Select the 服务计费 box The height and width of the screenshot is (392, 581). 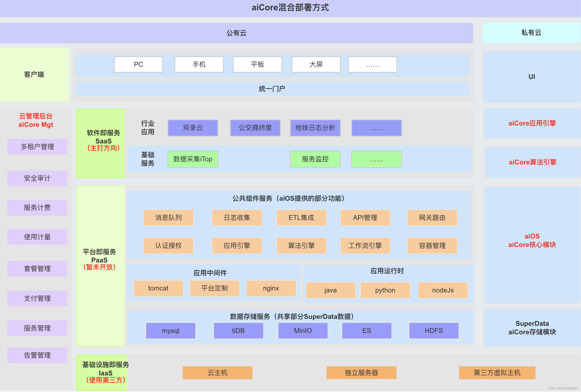click(x=37, y=208)
